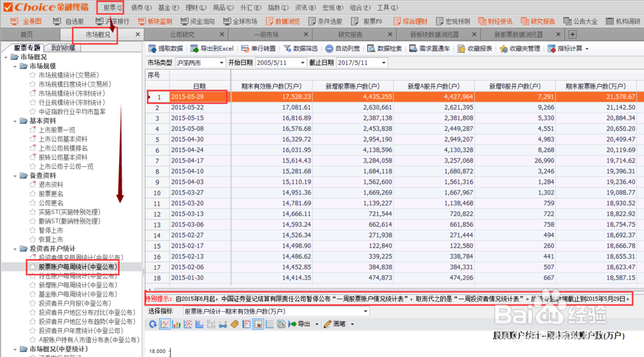The height and width of the screenshot is (357, 644).
Task: Open the 导出 export dropdown arrow
Action: [317, 324]
